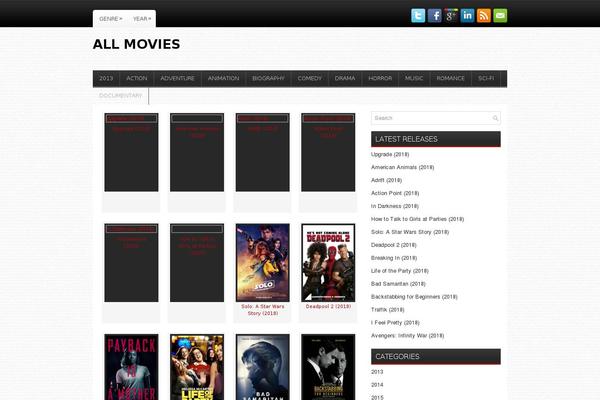600x400 pixels.
Task: Open the LinkedIn social icon
Action: click(467, 16)
